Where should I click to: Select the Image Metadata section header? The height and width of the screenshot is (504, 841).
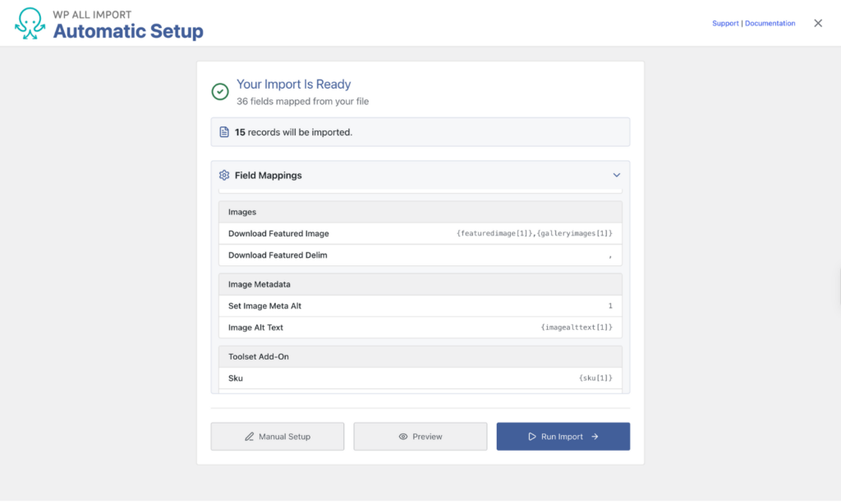coord(420,284)
